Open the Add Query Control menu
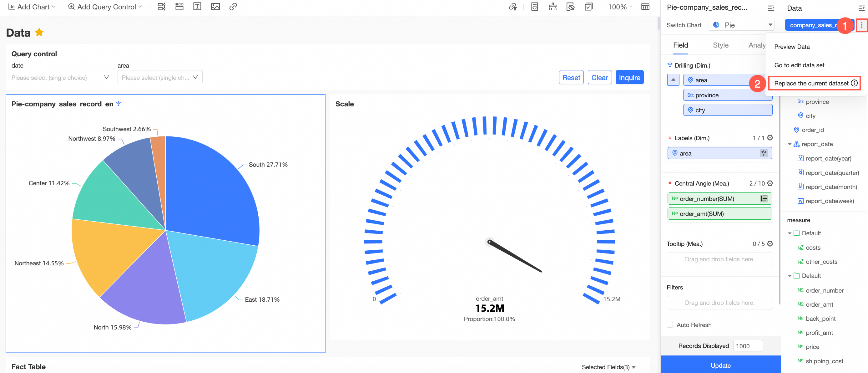Image resolution: width=868 pixels, height=373 pixels. tap(105, 7)
